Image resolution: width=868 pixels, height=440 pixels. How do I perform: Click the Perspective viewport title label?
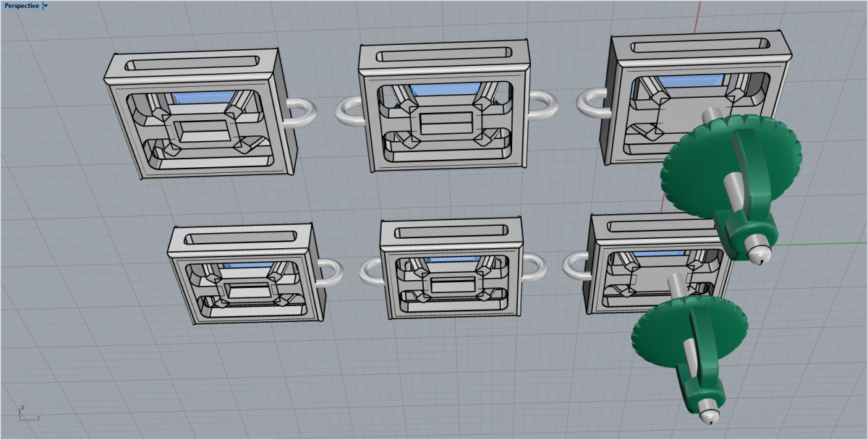(x=22, y=5)
